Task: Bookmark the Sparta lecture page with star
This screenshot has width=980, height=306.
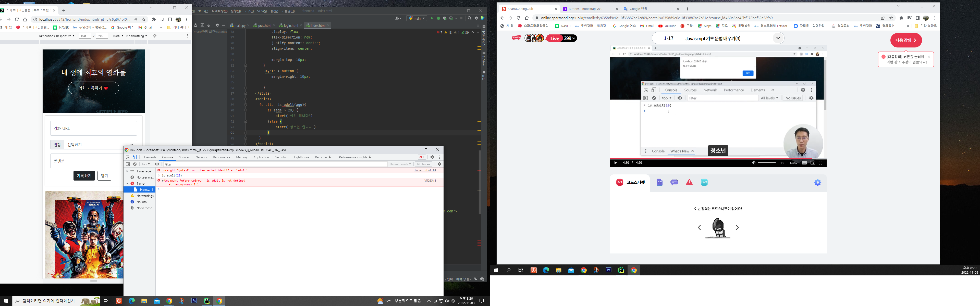Action: point(891,18)
